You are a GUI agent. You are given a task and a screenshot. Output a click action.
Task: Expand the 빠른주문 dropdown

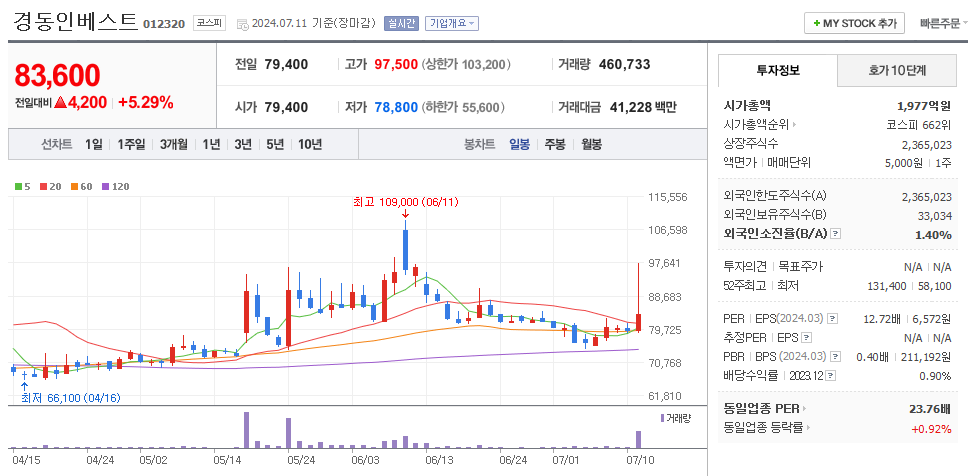pos(943,24)
